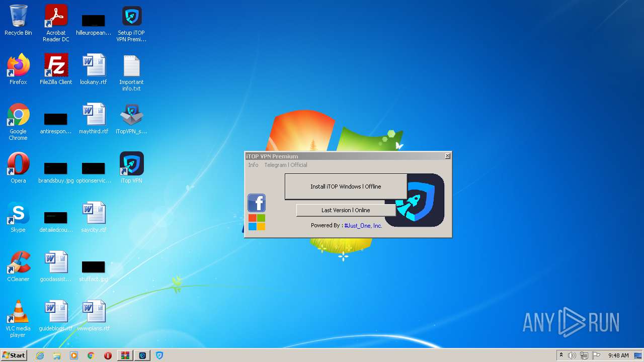Select the Firefox desktop shortcut
The image size is (644, 362).
(x=18, y=69)
